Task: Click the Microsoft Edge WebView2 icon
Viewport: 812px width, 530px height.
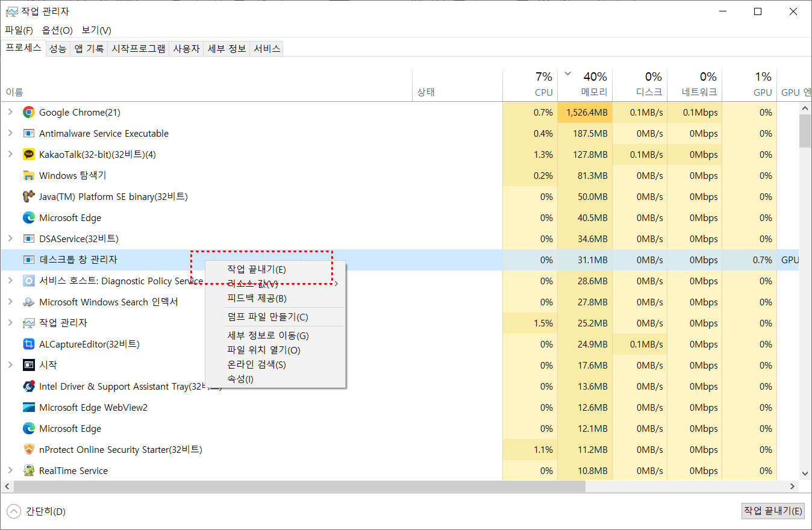Action: 28,407
